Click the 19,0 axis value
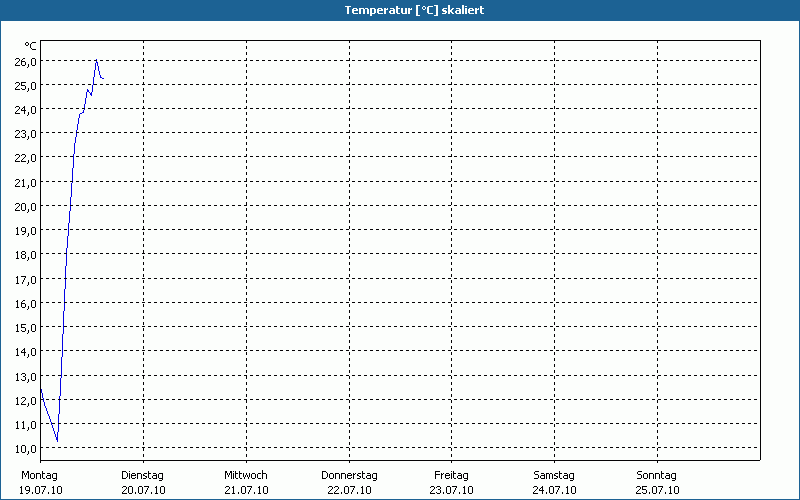Screen dimensions: 800x500 pyautogui.click(x=26, y=231)
